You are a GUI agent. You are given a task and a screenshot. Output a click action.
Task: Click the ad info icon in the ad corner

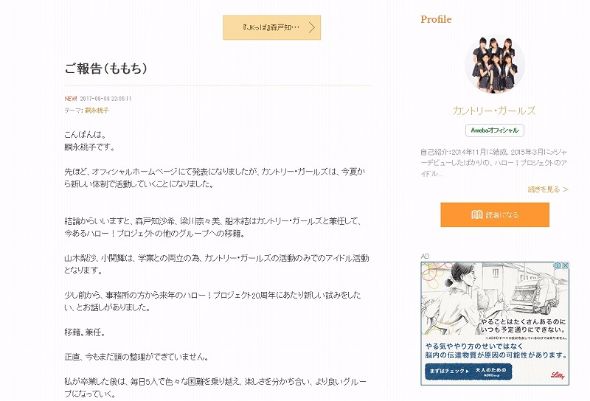pos(558,266)
